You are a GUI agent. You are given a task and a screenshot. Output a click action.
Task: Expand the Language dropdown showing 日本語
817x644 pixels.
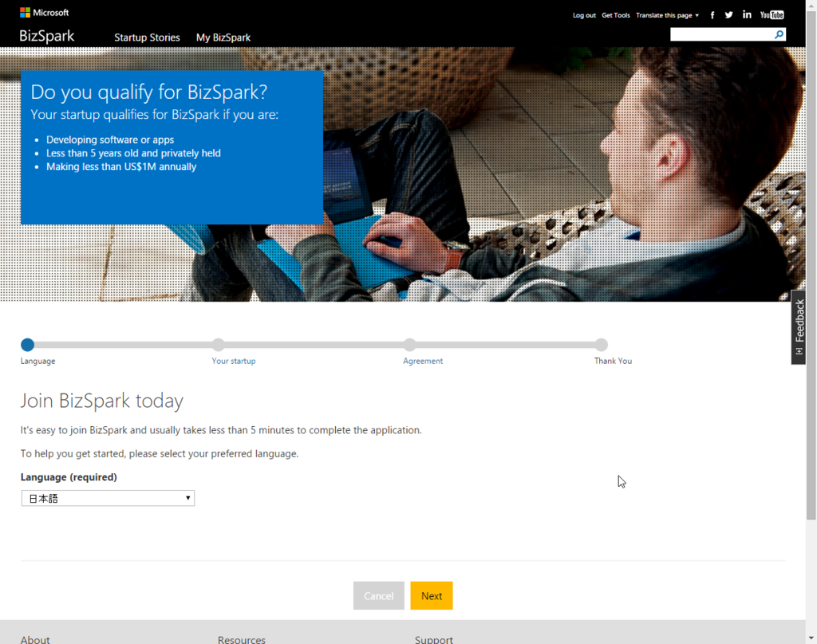coord(108,498)
